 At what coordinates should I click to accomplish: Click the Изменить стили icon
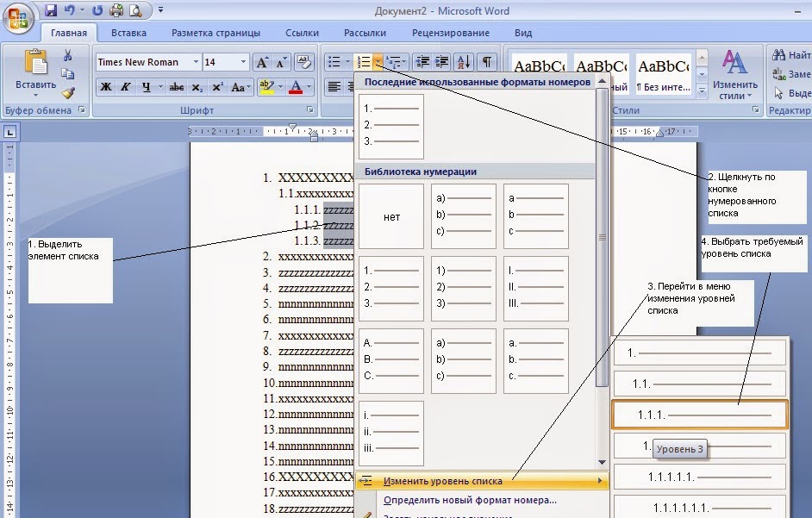tap(734, 62)
